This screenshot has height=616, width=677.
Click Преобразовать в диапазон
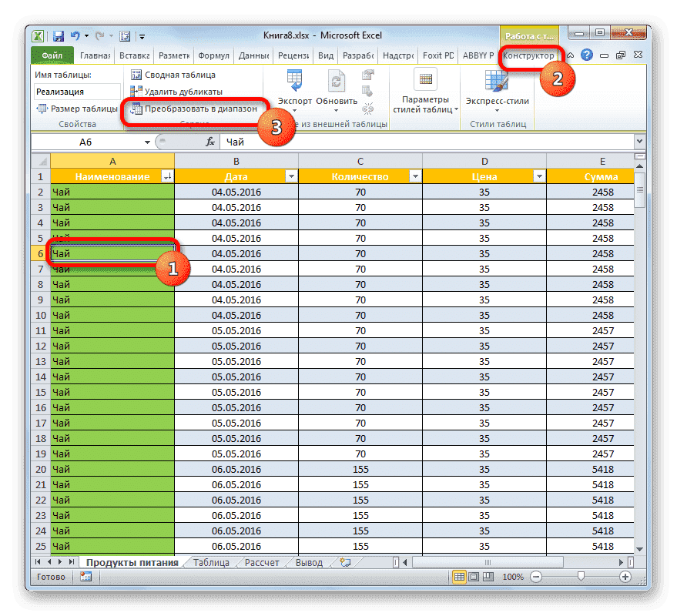coord(193,109)
